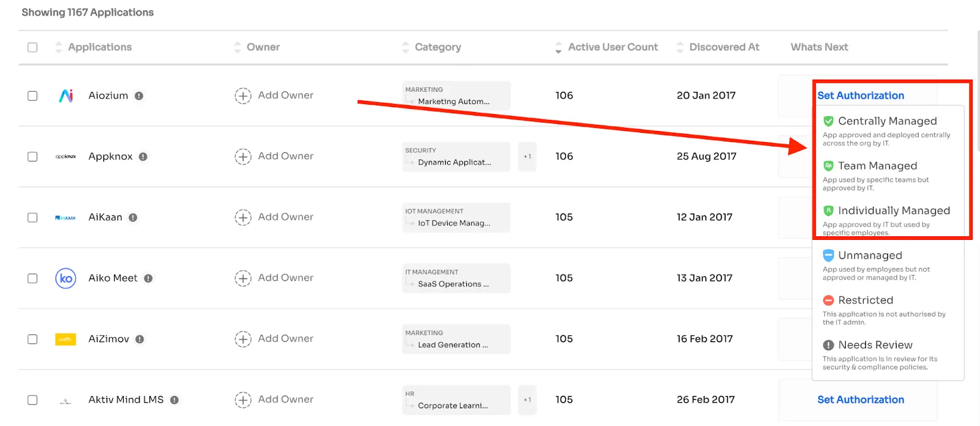This screenshot has width=980, height=426.
Task: Click the AiZimov yellow logo
Action: point(66,339)
